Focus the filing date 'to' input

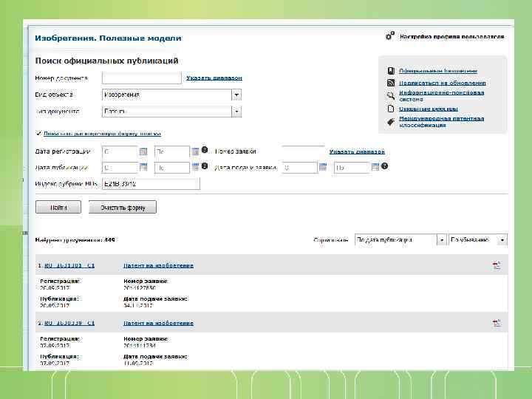[352, 168]
